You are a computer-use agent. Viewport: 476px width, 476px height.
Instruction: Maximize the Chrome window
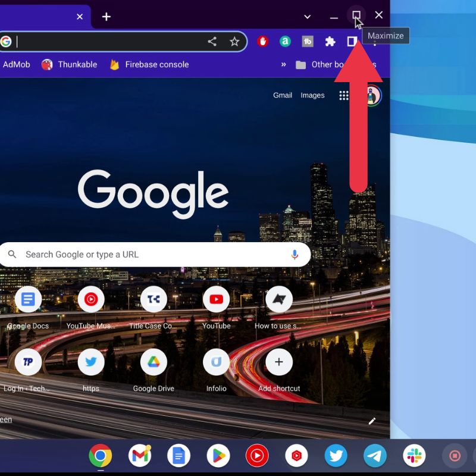[x=356, y=15]
